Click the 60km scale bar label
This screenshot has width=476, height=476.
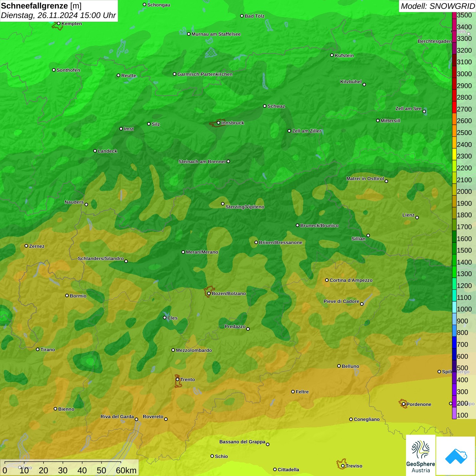point(126,470)
